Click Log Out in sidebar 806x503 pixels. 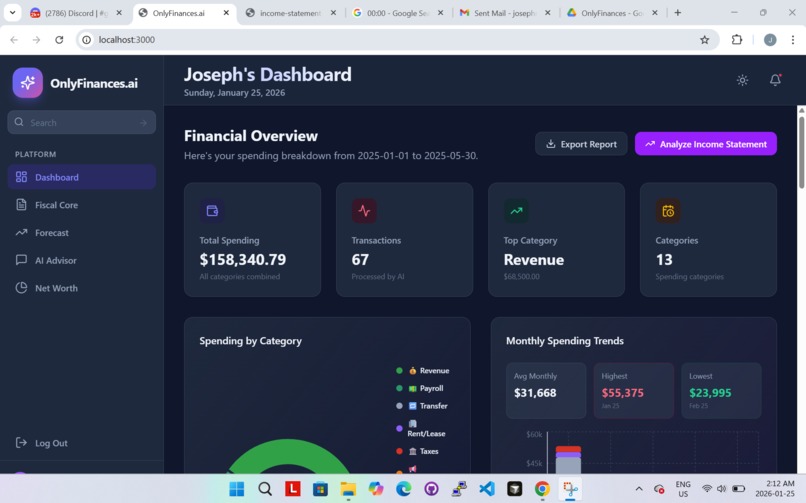click(x=82, y=443)
